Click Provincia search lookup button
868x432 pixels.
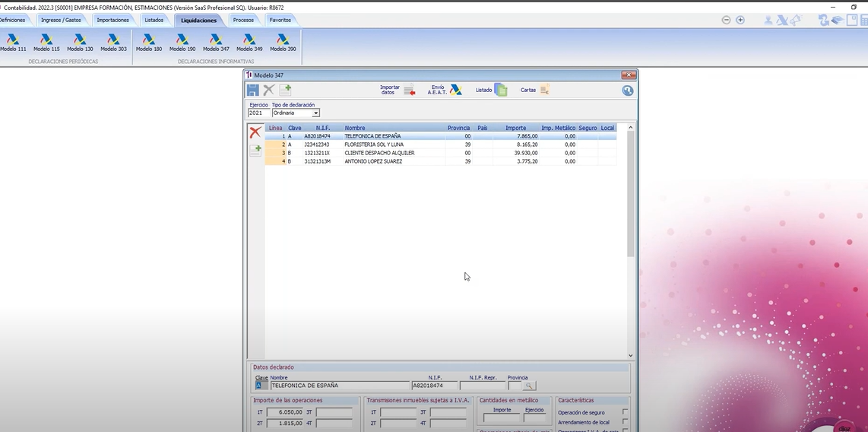(529, 386)
